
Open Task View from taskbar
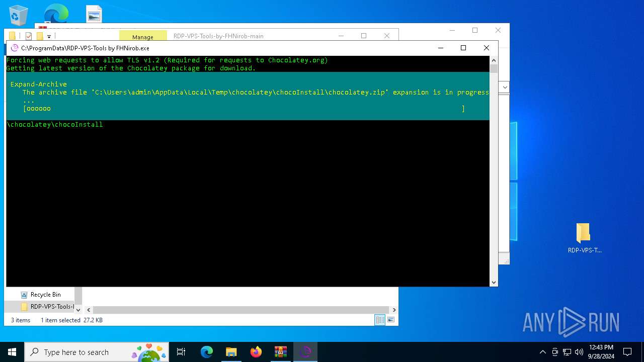[x=181, y=352]
